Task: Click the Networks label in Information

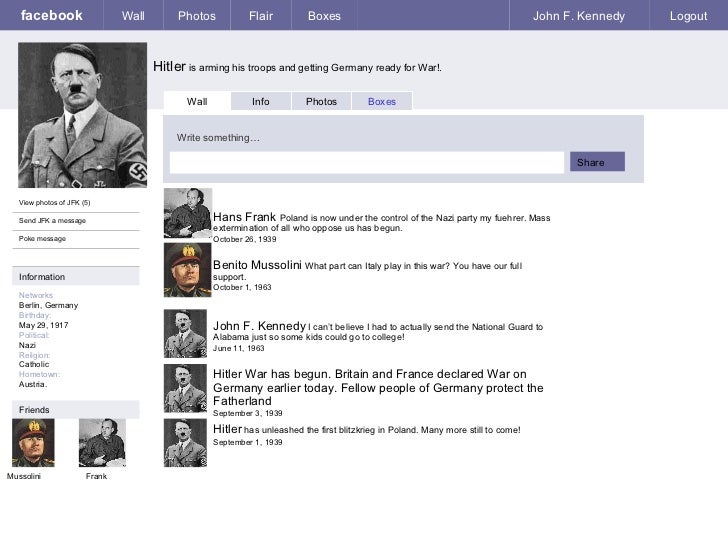Action: point(36,295)
